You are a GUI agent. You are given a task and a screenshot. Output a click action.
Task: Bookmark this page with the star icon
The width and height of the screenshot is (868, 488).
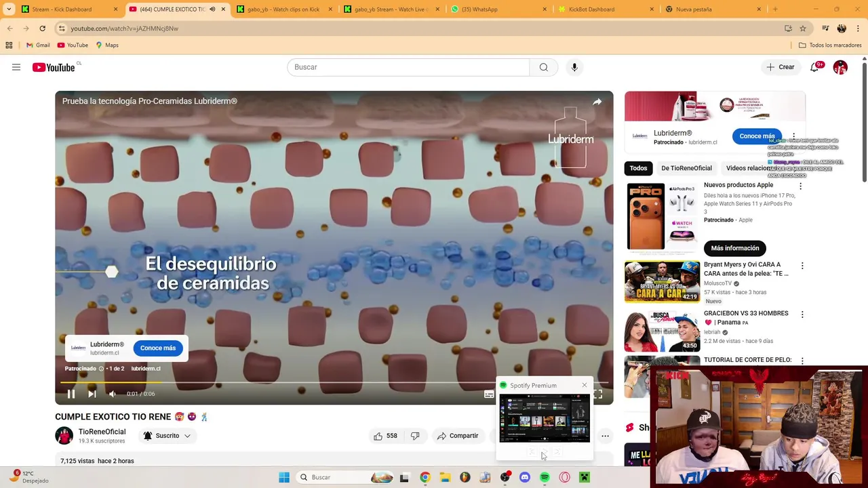(x=803, y=28)
